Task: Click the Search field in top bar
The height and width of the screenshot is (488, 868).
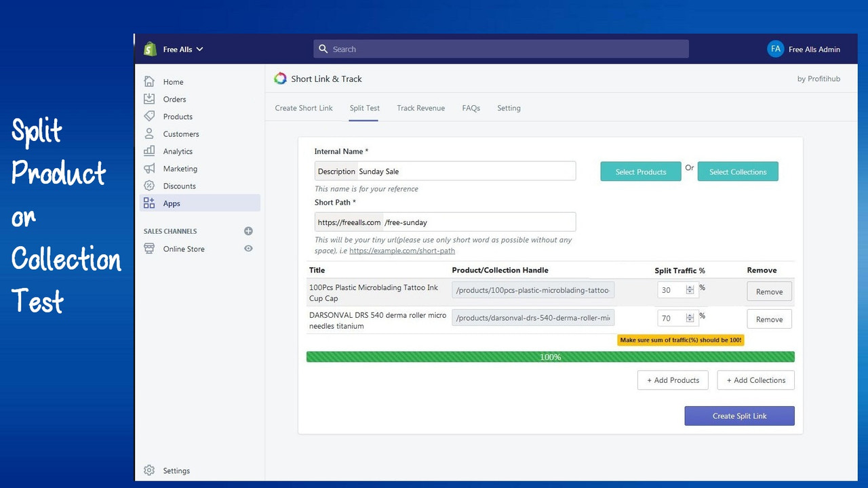Action: tap(501, 49)
